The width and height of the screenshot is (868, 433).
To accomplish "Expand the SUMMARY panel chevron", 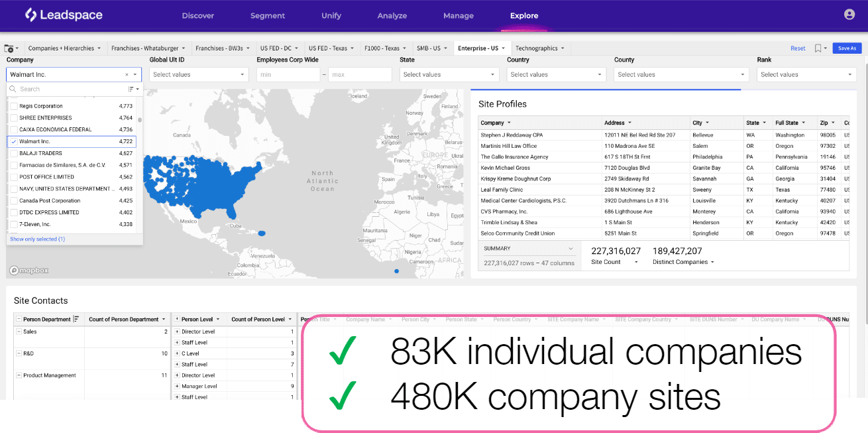I will [x=571, y=249].
